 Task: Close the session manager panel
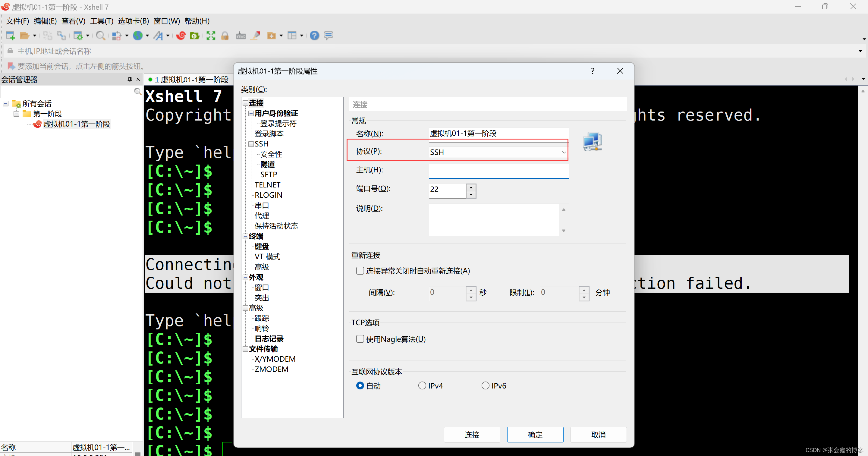click(138, 79)
